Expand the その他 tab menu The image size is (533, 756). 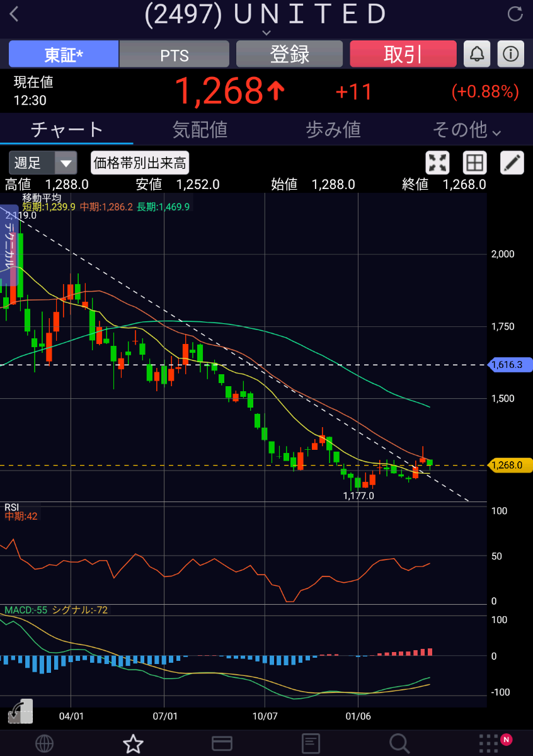pos(466,130)
